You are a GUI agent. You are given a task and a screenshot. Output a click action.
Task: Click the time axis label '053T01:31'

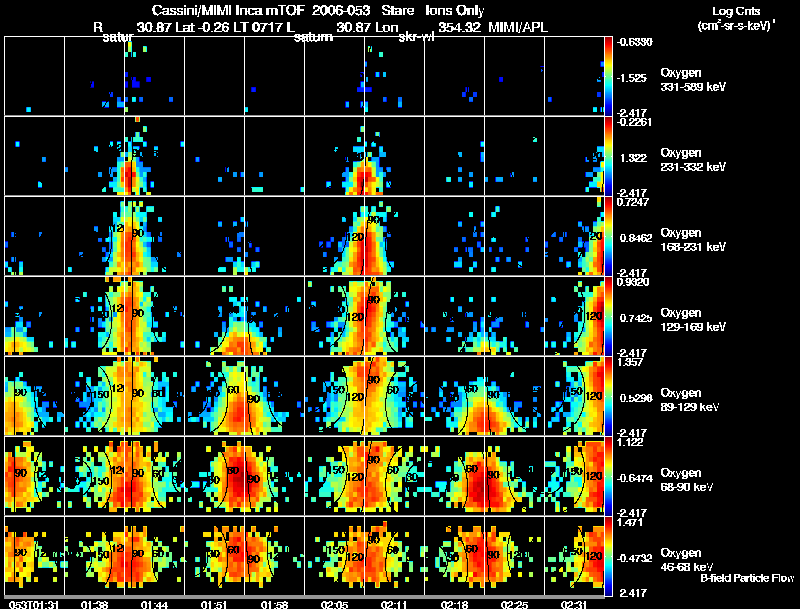[x=34, y=605]
